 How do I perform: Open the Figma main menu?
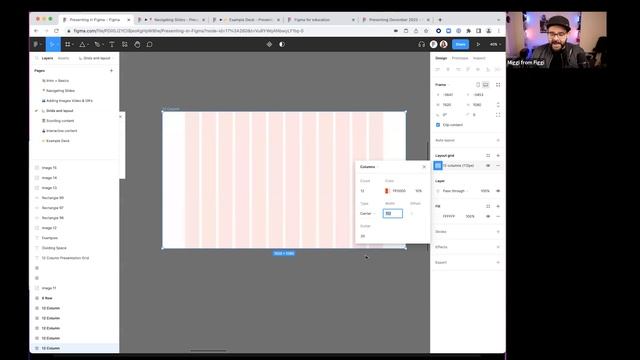(x=37, y=44)
